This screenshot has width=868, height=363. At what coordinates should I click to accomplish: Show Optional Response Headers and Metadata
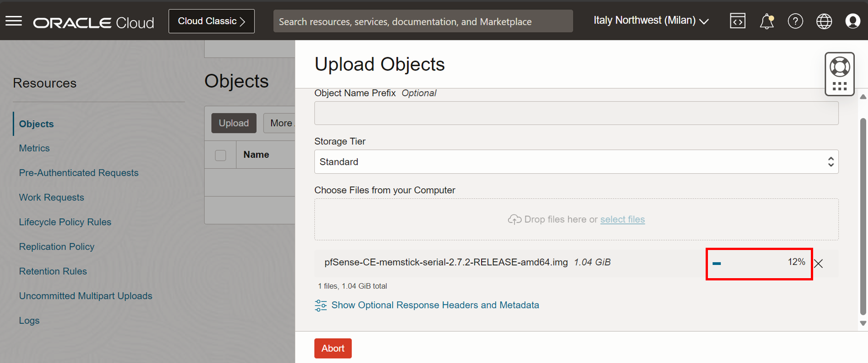(435, 305)
